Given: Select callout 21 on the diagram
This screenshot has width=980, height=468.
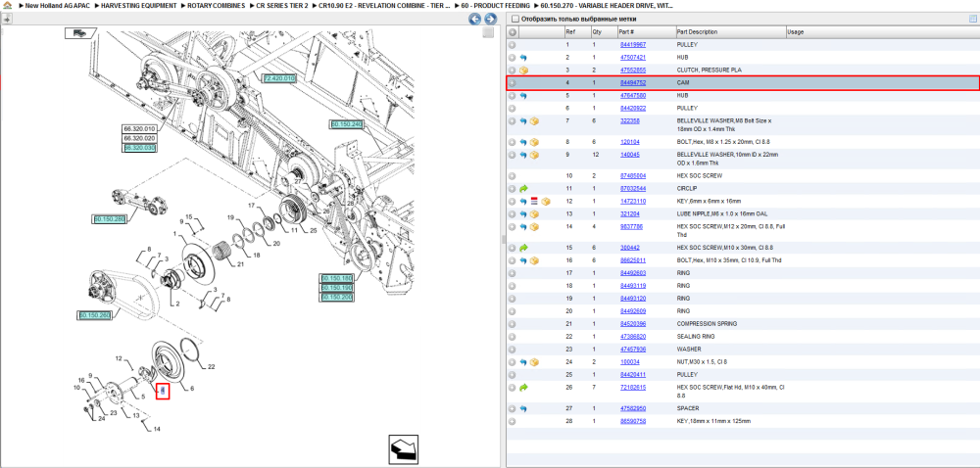Looking at the screenshot, I should coord(241,264).
